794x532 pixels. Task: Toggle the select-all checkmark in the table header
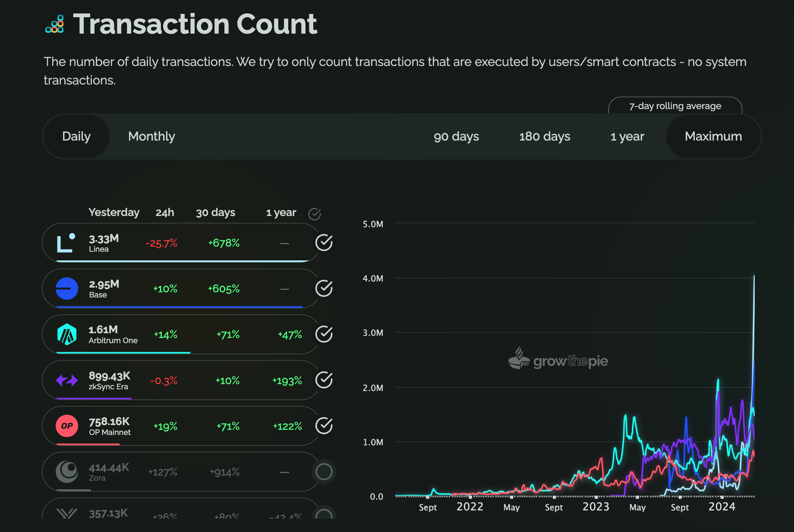click(x=315, y=214)
